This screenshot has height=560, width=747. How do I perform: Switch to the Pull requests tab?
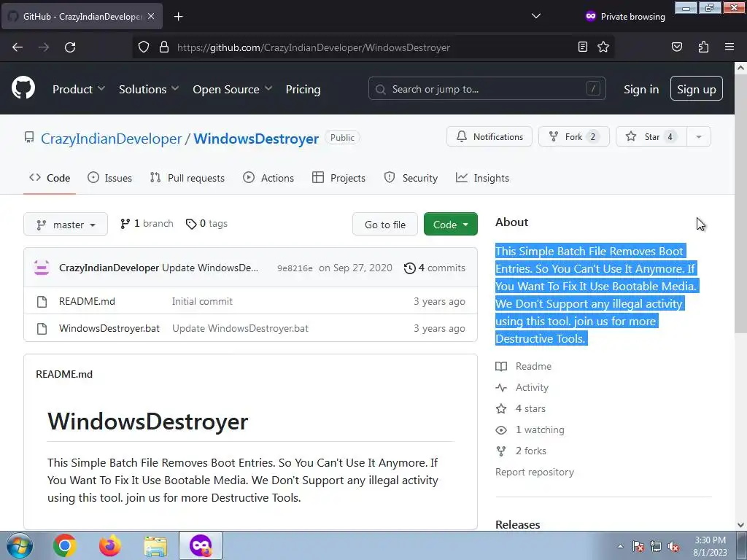tap(187, 178)
